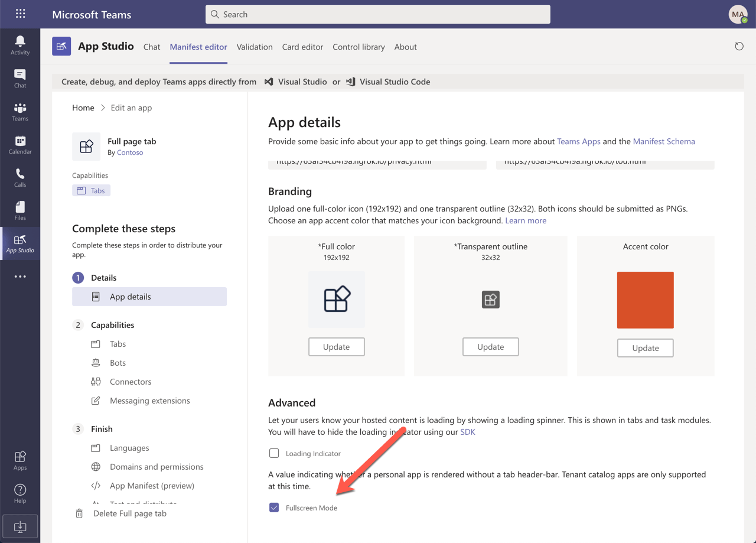756x543 pixels.
Task: Click the refresh icon at top right
Action: coord(739,46)
